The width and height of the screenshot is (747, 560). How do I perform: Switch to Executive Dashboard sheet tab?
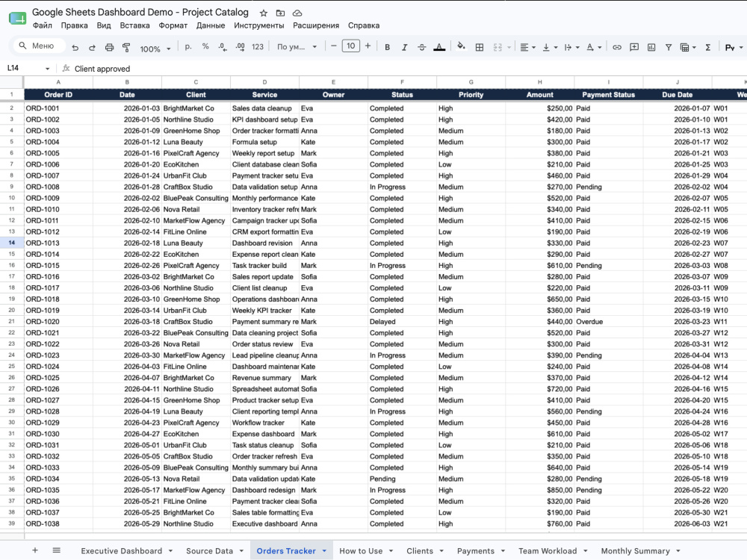122,550
